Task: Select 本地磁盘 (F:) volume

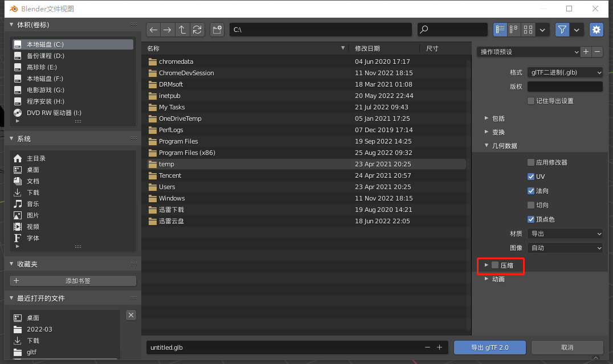Action: (45, 79)
